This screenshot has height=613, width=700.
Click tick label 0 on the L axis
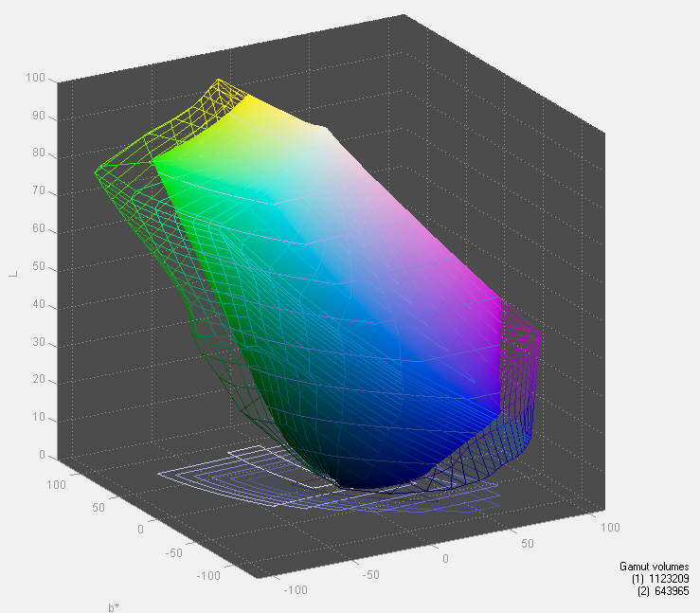(x=42, y=455)
